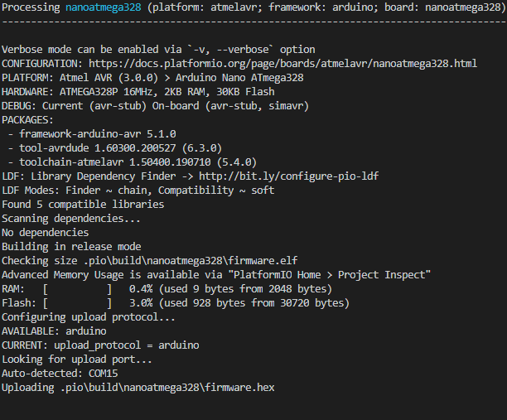The height and width of the screenshot is (420, 507).
Task: Click the Building in release mode line
Action: click(x=71, y=247)
